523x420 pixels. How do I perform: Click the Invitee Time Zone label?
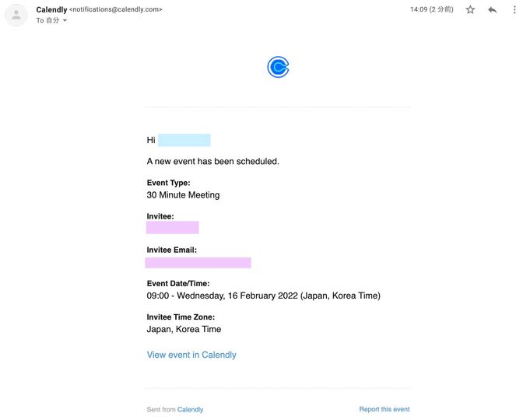pos(181,317)
